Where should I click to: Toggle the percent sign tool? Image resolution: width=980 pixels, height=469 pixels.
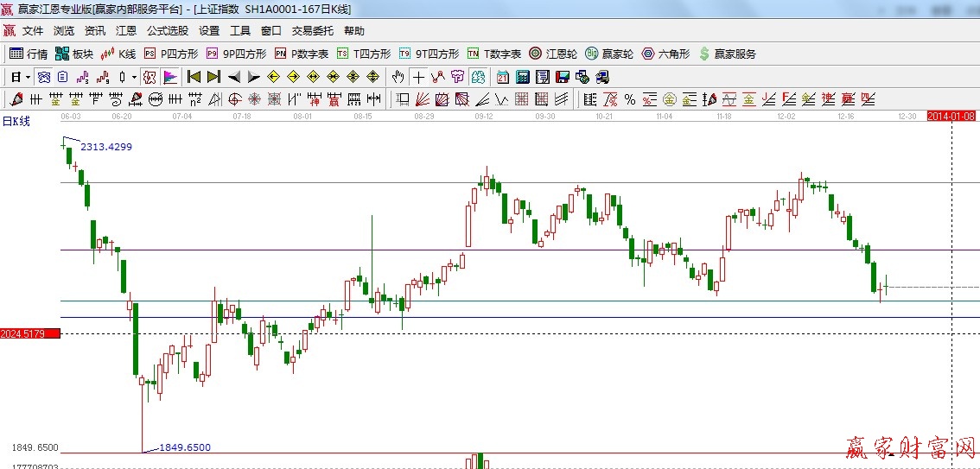pos(630,99)
